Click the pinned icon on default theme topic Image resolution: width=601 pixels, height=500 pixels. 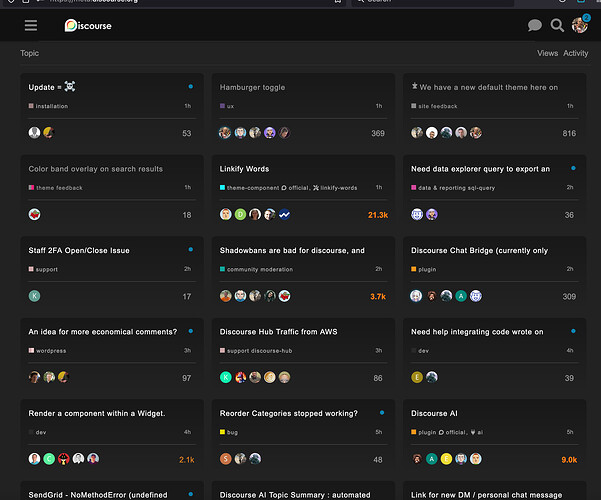[414, 86]
